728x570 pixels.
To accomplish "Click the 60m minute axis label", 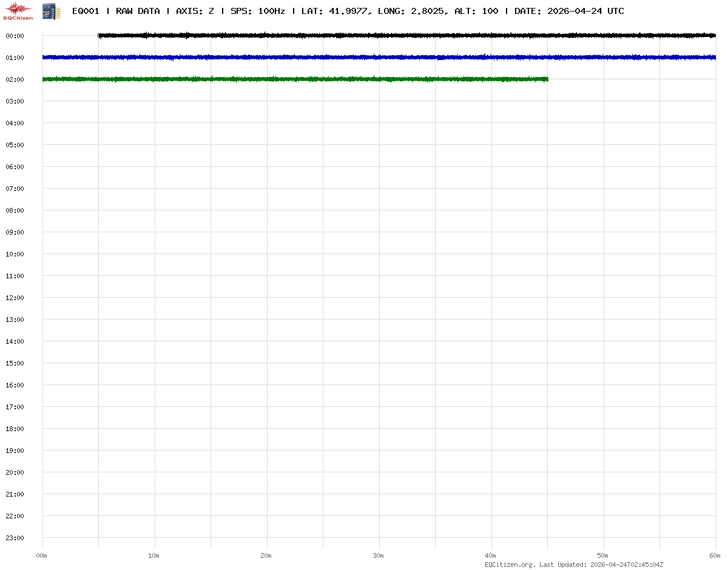I will pyautogui.click(x=715, y=555).
